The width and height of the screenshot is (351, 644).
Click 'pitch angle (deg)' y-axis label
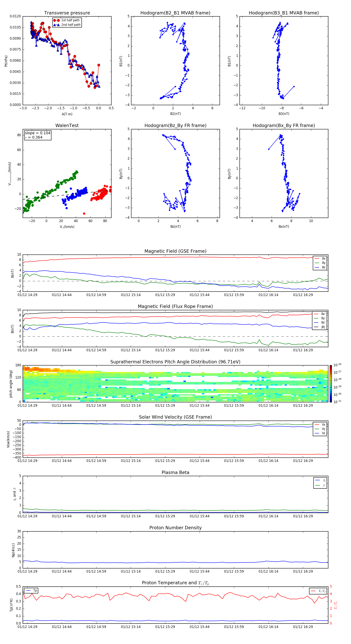click(x=11, y=384)
